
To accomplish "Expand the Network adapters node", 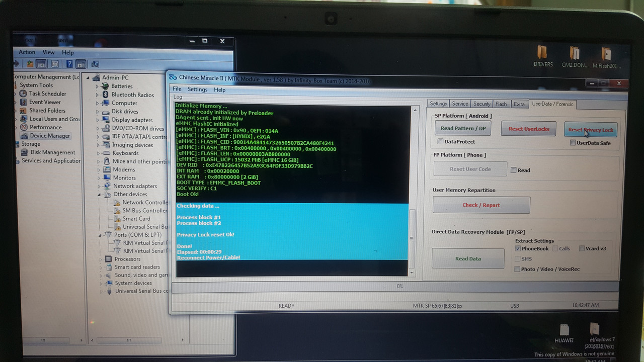I will (x=99, y=186).
